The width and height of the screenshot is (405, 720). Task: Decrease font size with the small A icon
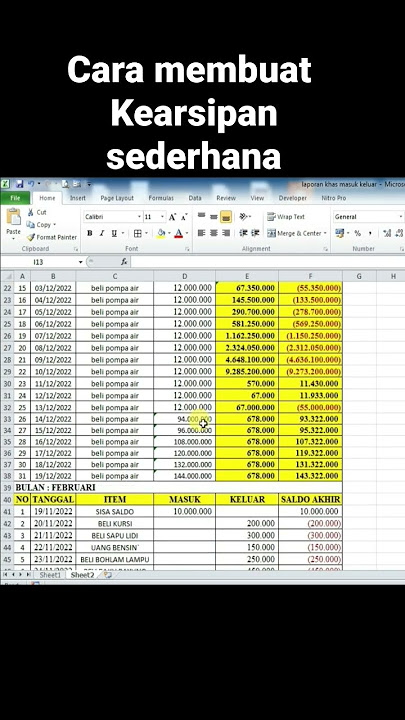(184, 217)
